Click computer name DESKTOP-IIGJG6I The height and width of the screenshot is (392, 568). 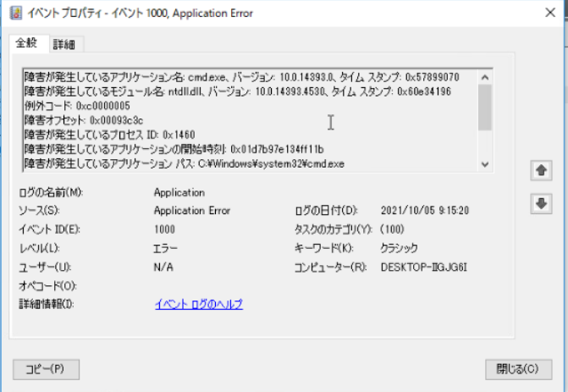coord(424,267)
